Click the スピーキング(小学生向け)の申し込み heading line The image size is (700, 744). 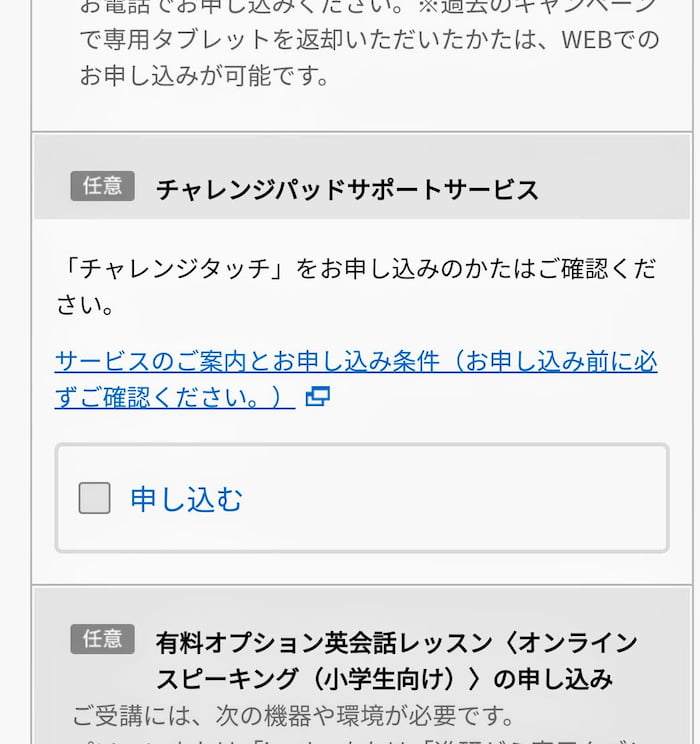point(384,679)
